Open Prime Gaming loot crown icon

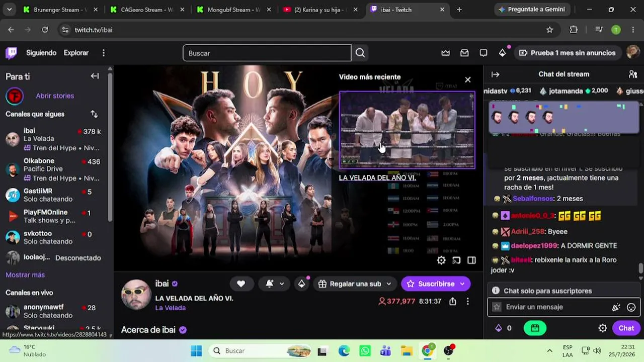[x=445, y=53]
